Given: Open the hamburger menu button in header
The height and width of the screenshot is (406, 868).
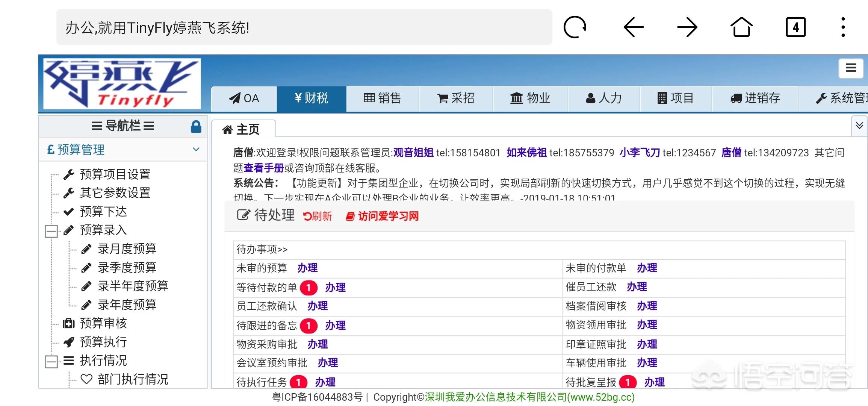Looking at the screenshot, I should click(851, 68).
